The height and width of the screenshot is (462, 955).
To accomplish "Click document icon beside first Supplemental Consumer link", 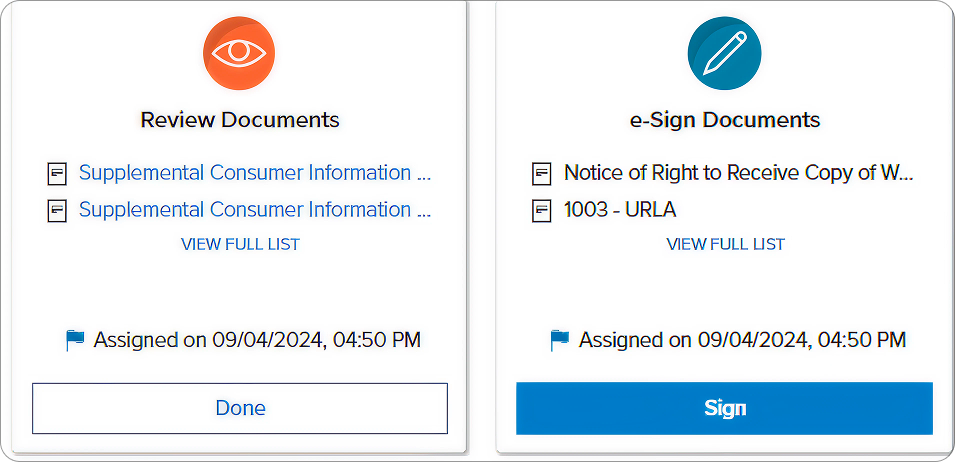I will pos(58,174).
